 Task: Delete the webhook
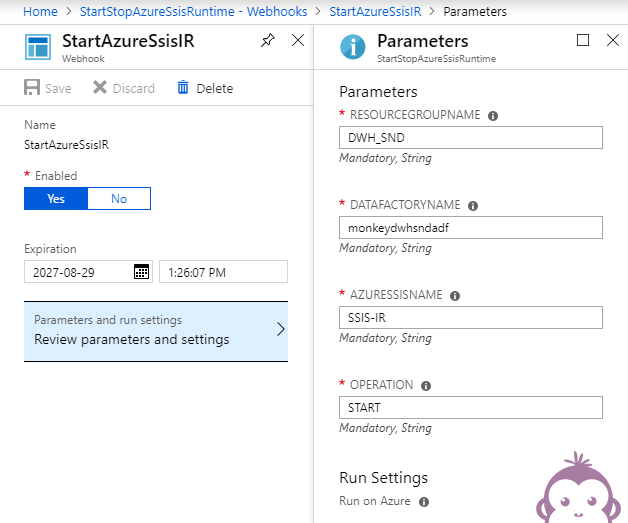[205, 88]
